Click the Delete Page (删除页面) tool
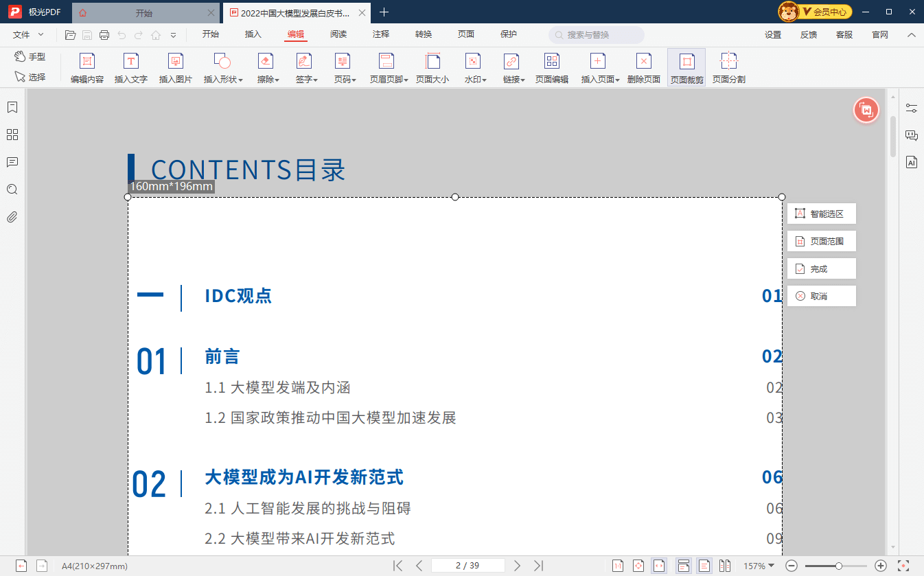Viewport: 924px width, 576px height. [x=644, y=68]
